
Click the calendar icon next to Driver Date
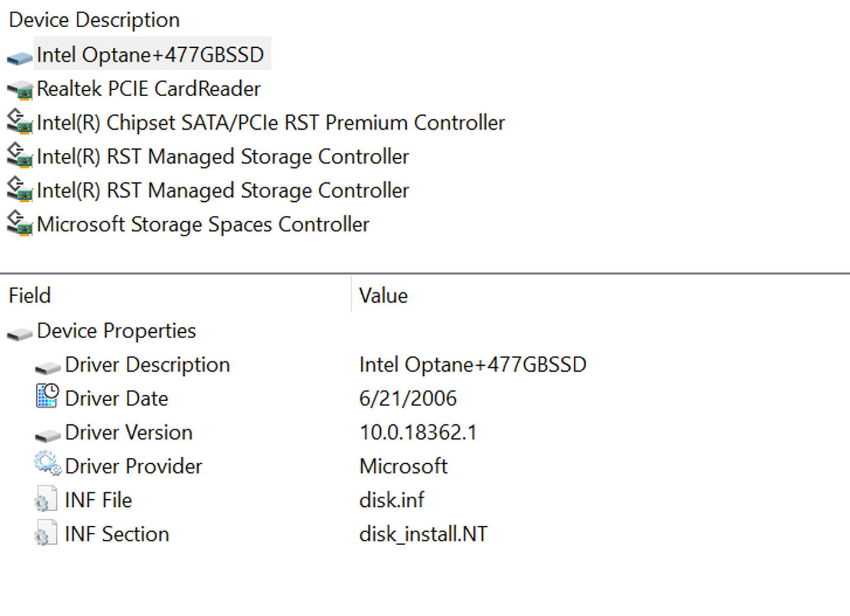pyautogui.click(x=47, y=397)
